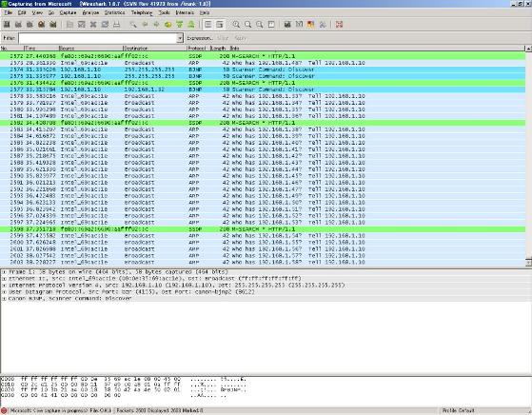Open the Coloring Rules icon

point(311,25)
